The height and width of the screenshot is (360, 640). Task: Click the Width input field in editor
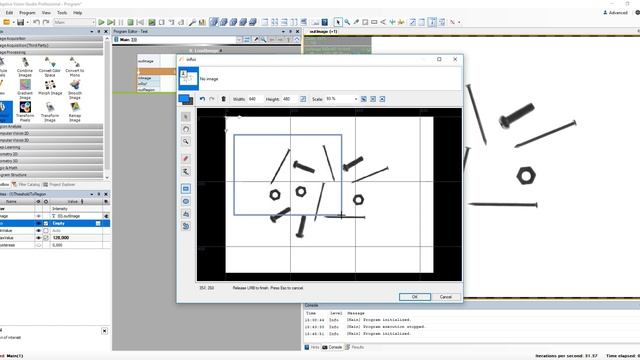coord(255,99)
